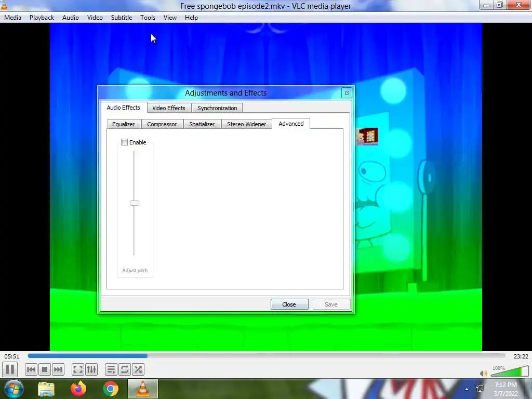Open the Tools menu

(148, 18)
